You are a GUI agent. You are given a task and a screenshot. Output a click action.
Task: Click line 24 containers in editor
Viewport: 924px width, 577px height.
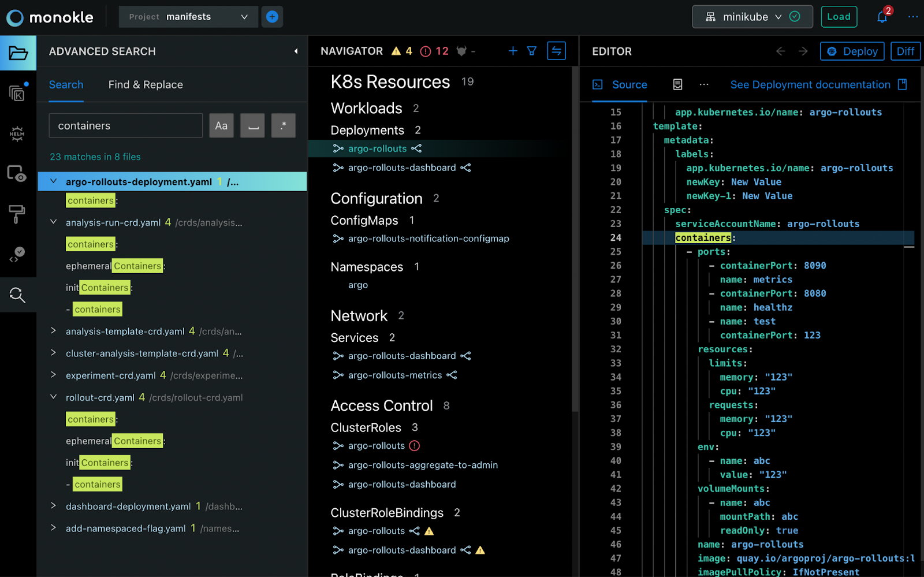[x=703, y=237]
